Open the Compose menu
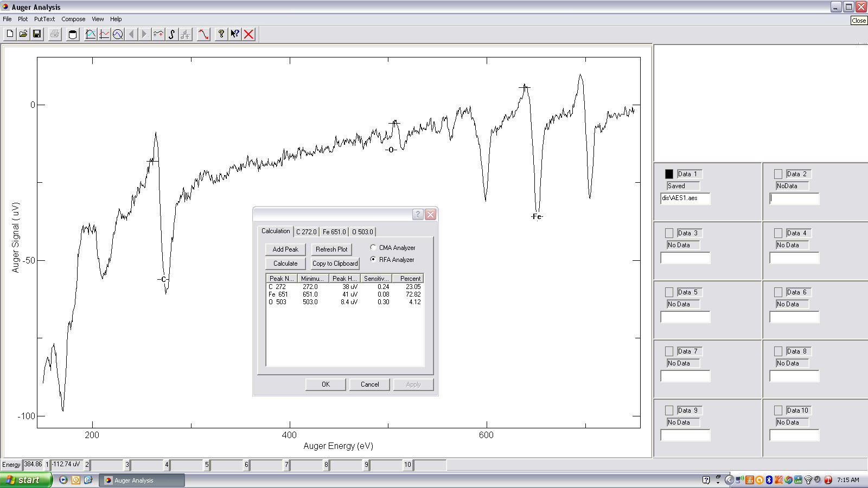This screenshot has height=488, width=868. [x=73, y=19]
